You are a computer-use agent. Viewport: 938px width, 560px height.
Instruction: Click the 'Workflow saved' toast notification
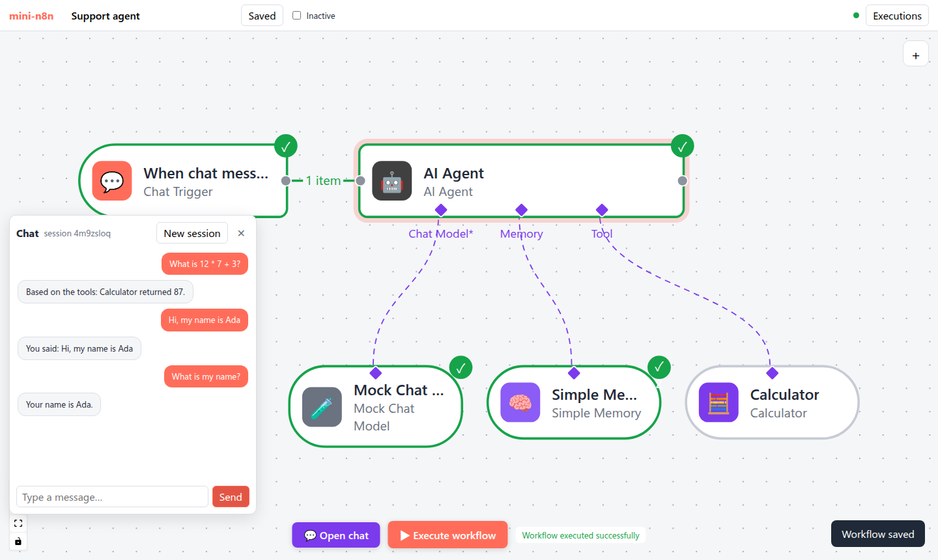tap(878, 534)
